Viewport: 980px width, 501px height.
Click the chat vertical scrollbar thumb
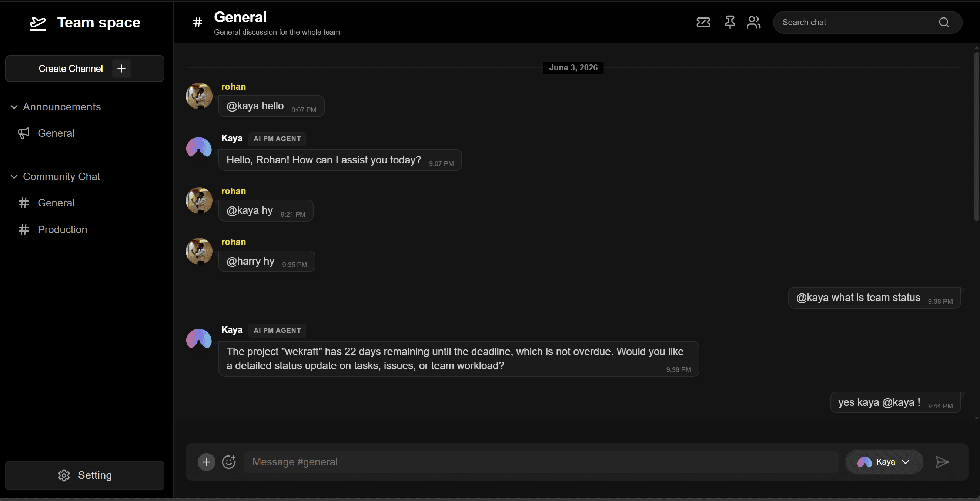(x=976, y=136)
